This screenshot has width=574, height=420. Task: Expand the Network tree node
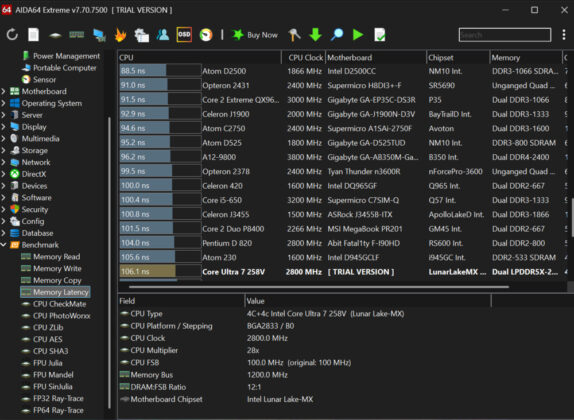point(3,162)
